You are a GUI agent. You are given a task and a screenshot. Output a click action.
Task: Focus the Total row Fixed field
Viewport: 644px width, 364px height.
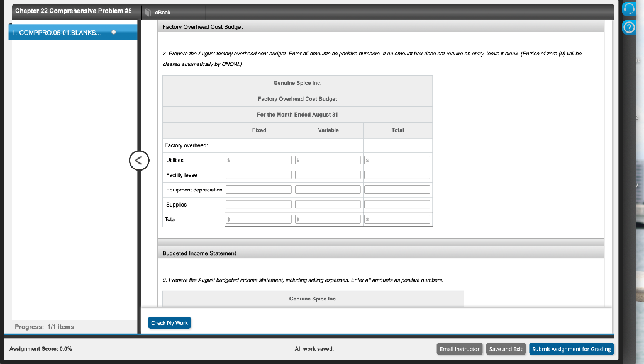258,219
